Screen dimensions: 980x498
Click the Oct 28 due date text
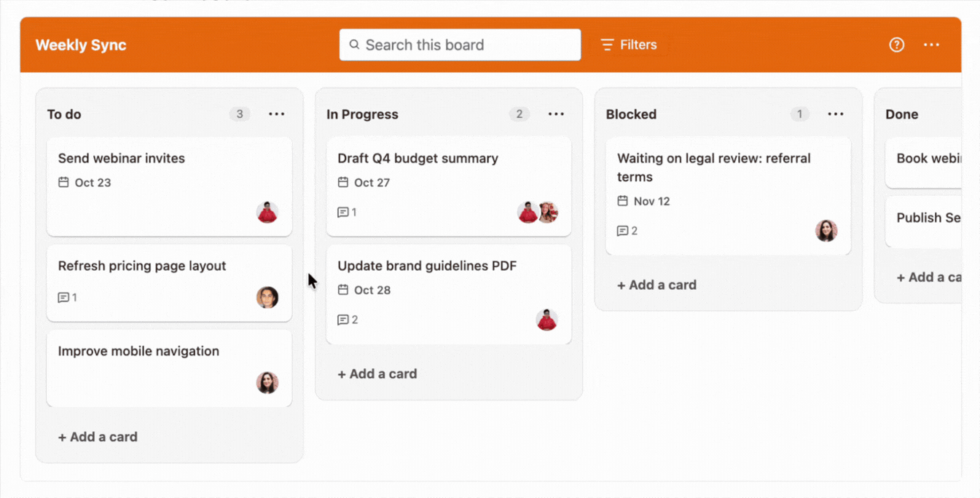click(x=372, y=290)
